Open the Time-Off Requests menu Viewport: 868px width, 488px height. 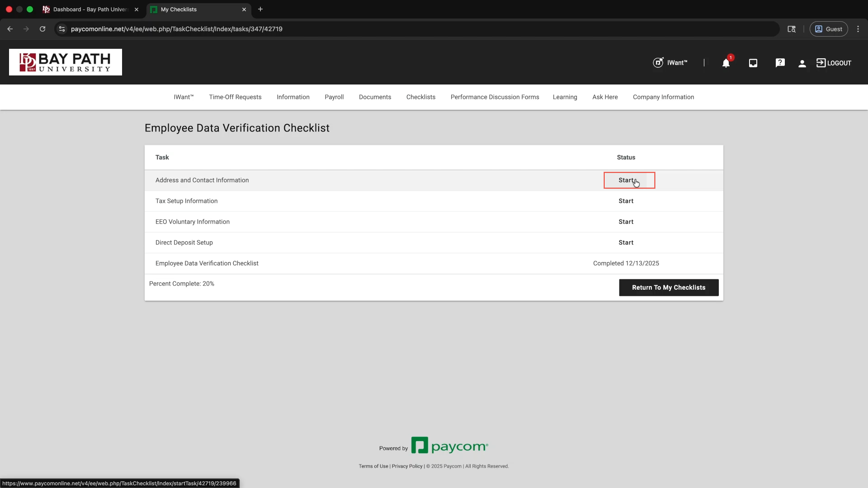235,97
